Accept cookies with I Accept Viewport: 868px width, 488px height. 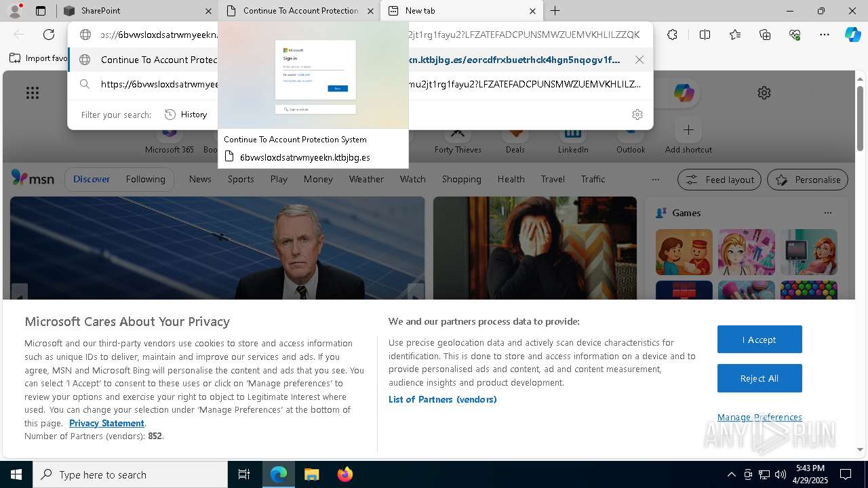759,340
